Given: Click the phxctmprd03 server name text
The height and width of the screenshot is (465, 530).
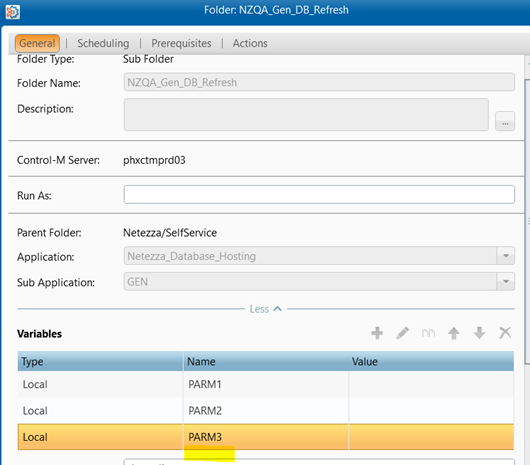Looking at the screenshot, I should 154,160.
